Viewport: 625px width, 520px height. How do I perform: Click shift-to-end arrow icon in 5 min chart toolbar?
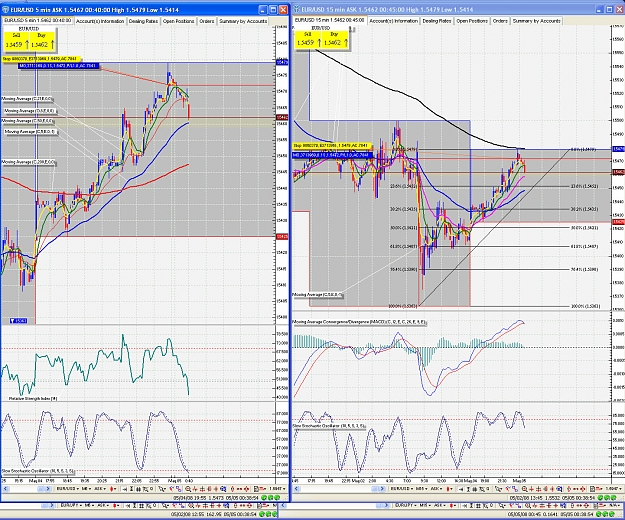pos(125,489)
